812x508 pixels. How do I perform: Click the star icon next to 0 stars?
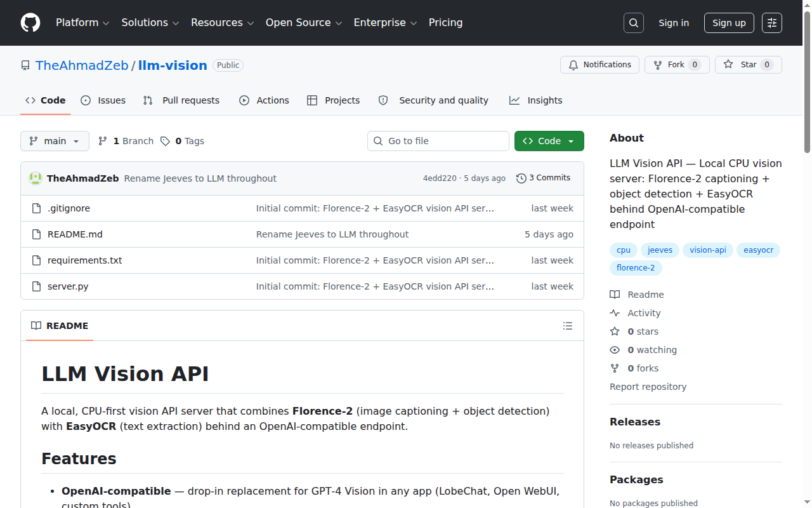point(615,331)
